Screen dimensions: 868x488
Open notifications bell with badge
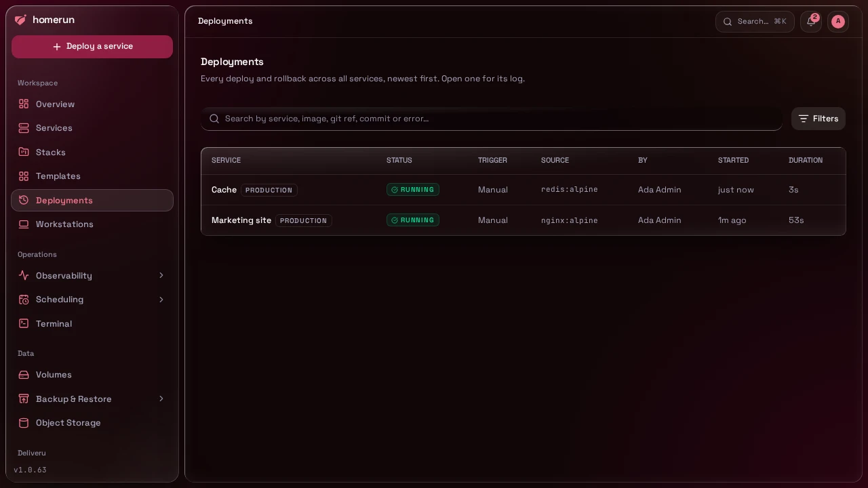coord(811,21)
